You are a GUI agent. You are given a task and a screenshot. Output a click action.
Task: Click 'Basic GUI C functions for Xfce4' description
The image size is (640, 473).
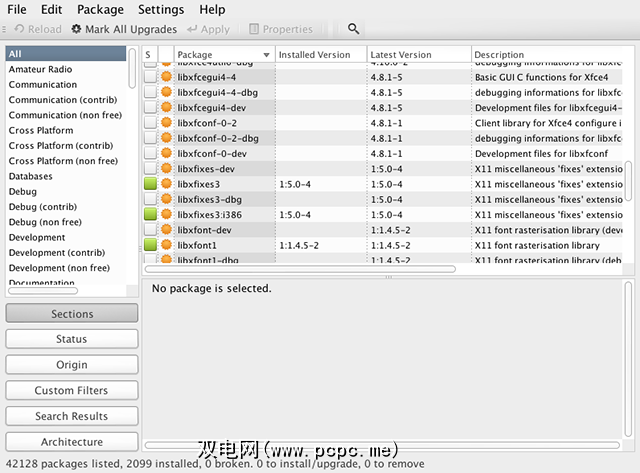point(541,77)
